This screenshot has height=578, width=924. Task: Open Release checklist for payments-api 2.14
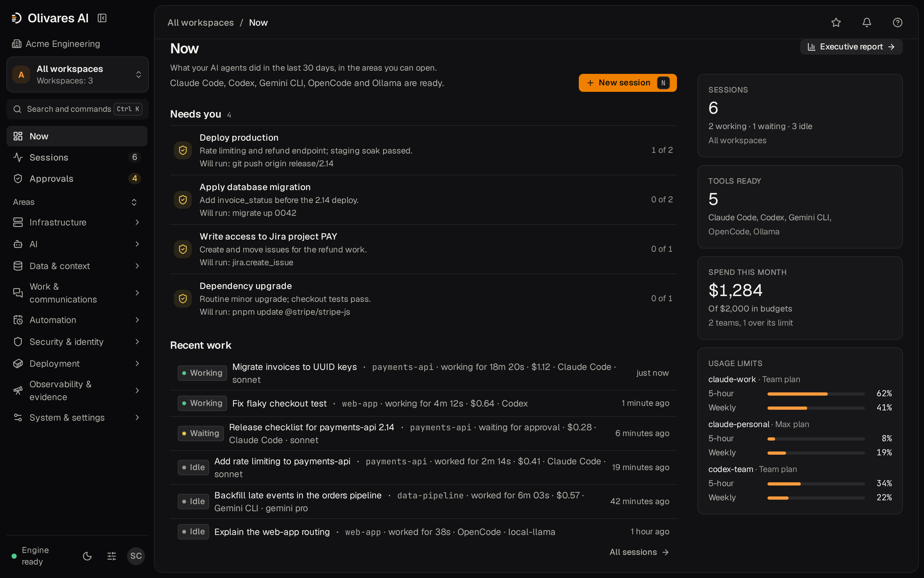[x=424, y=433]
